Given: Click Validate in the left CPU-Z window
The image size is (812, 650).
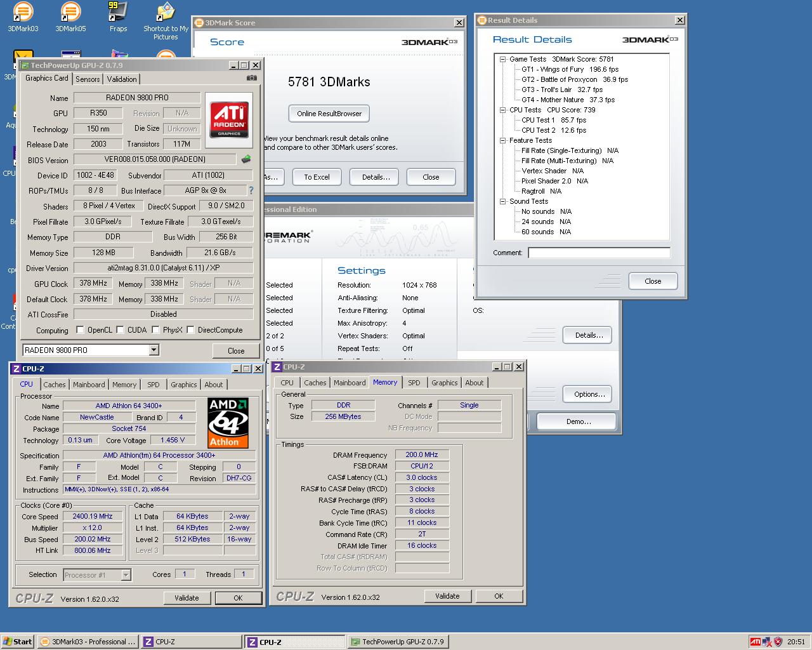Looking at the screenshot, I should 187,598.
